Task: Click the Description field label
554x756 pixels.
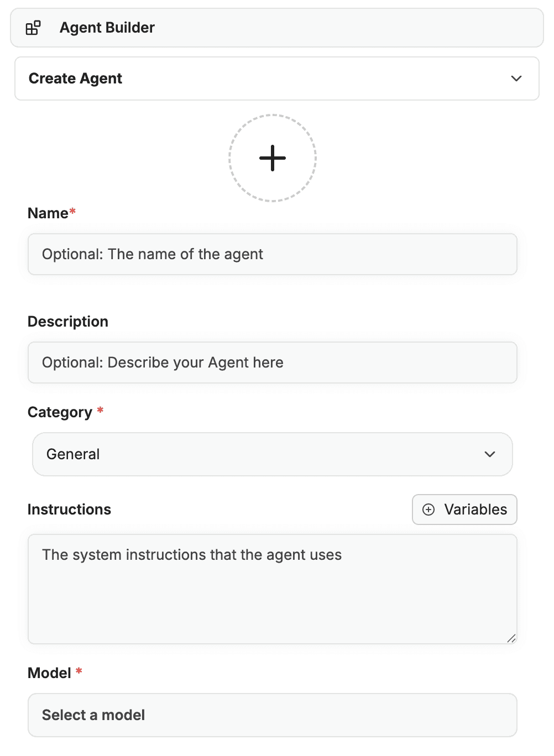Action: click(x=67, y=322)
